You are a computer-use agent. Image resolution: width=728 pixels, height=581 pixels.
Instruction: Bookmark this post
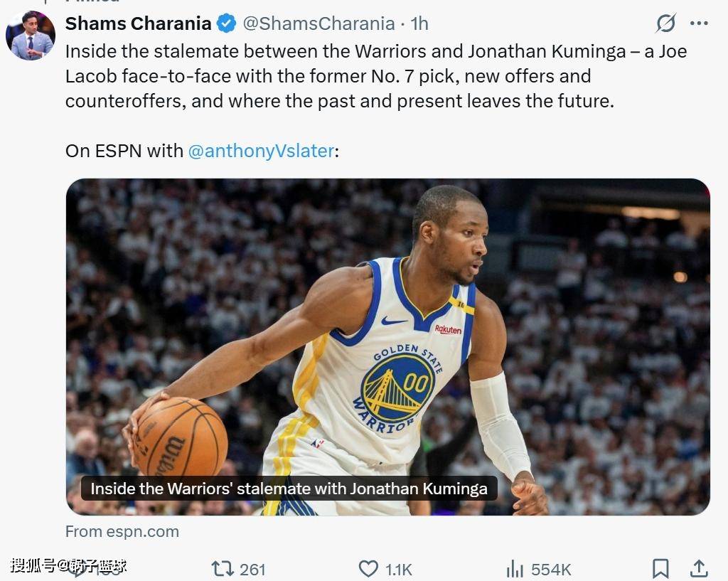[x=660, y=568]
